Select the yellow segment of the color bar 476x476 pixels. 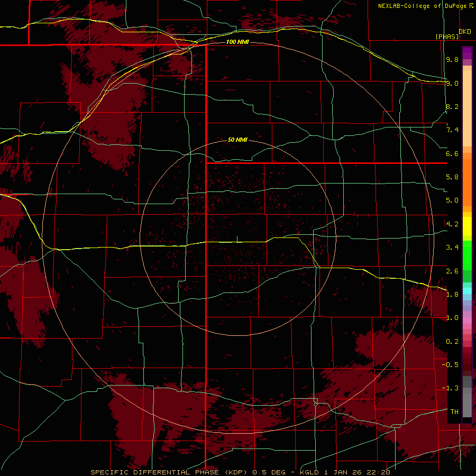pyautogui.click(x=467, y=226)
